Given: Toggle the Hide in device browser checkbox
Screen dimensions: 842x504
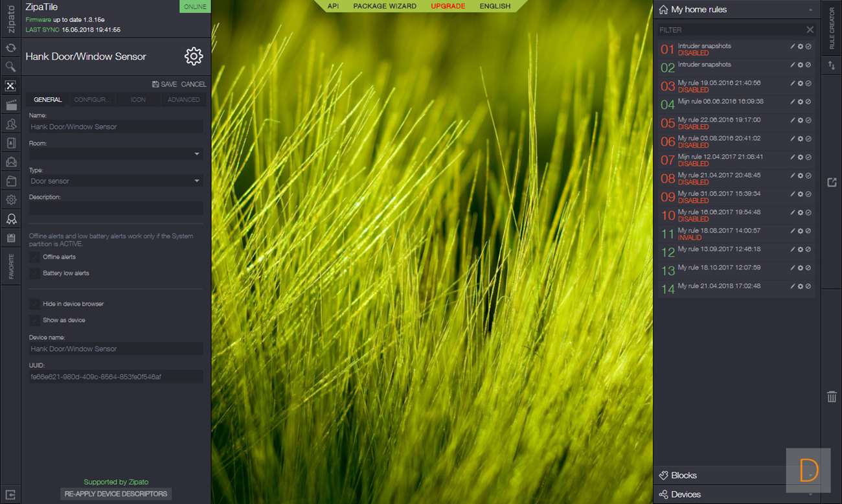Looking at the screenshot, I should pos(34,304).
